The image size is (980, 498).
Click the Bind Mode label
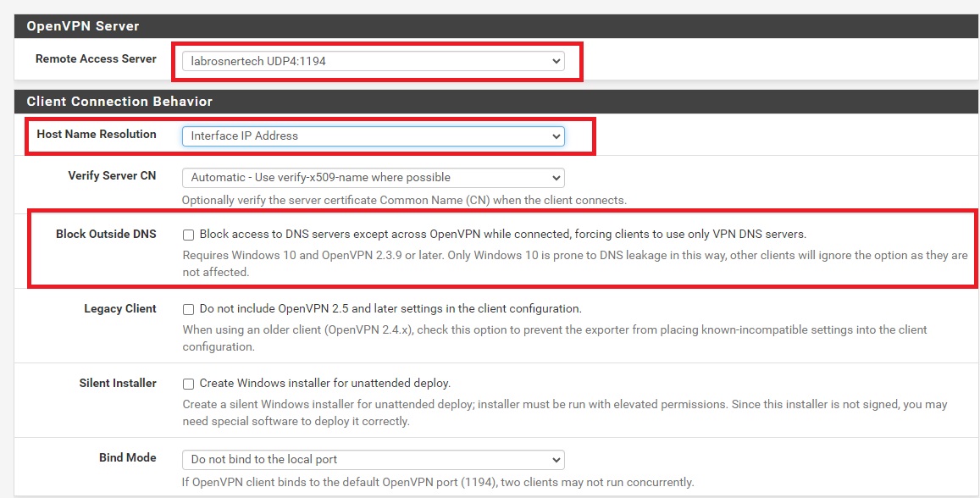click(128, 457)
